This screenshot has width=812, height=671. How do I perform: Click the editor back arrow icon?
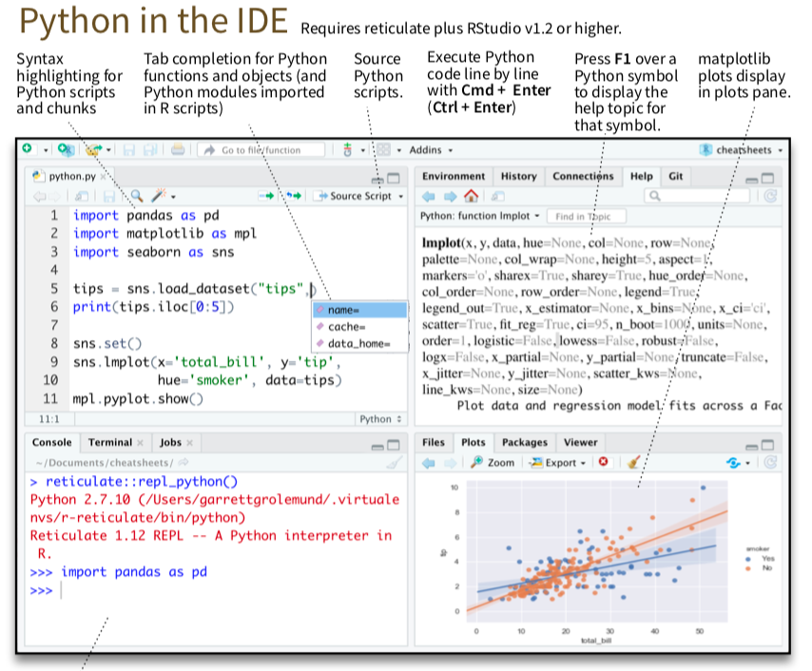click(39, 196)
